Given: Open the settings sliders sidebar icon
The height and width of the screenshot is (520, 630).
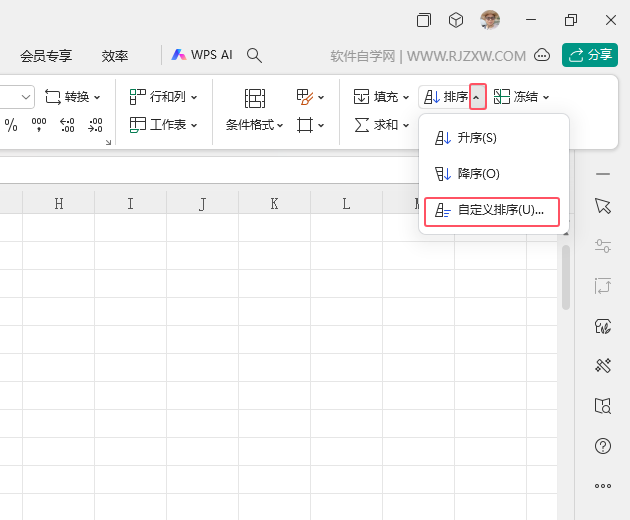Looking at the screenshot, I should pos(603,246).
